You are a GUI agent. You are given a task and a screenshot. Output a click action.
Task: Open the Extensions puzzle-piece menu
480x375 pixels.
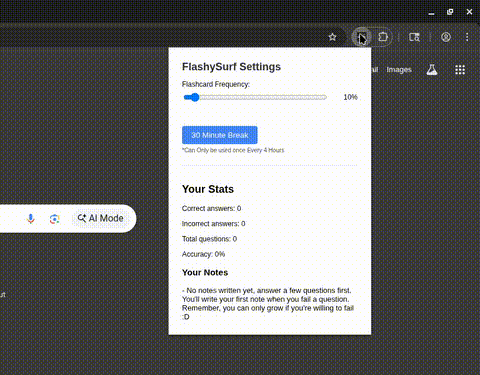click(383, 37)
